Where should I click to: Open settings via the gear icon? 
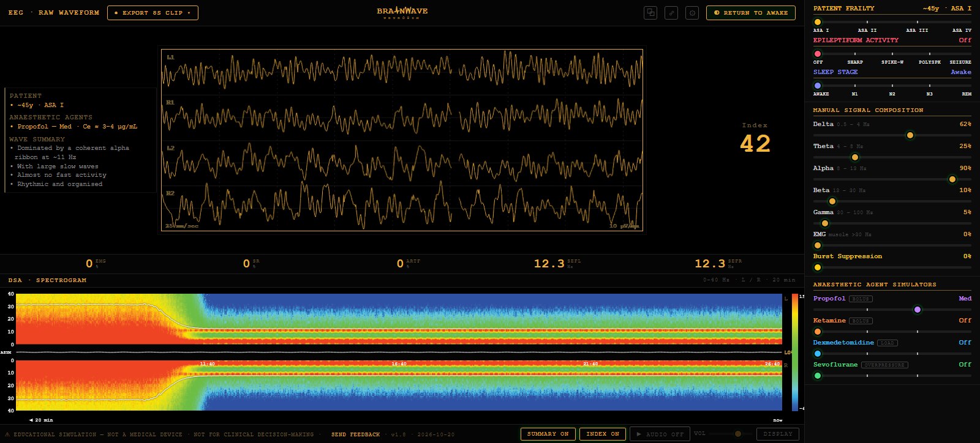(692, 13)
